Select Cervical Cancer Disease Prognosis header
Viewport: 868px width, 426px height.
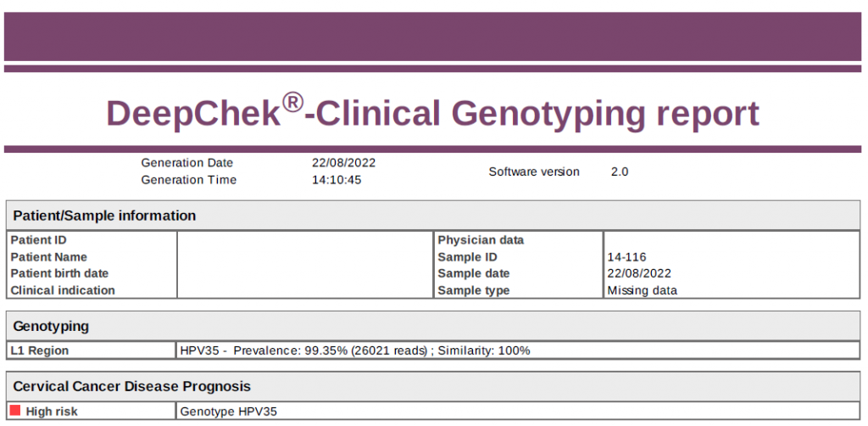coord(131,386)
